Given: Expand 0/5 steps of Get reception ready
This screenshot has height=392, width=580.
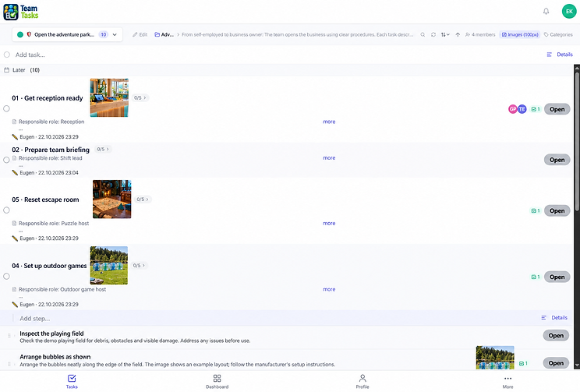Looking at the screenshot, I should point(140,98).
